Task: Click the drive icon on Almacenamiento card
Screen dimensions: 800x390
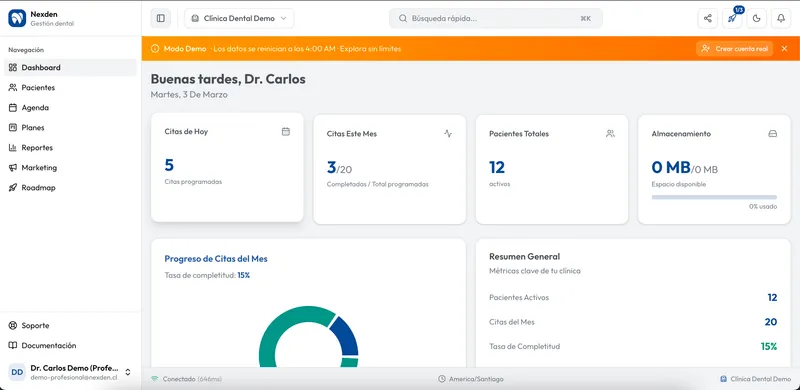Action: (x=772, y=134)
